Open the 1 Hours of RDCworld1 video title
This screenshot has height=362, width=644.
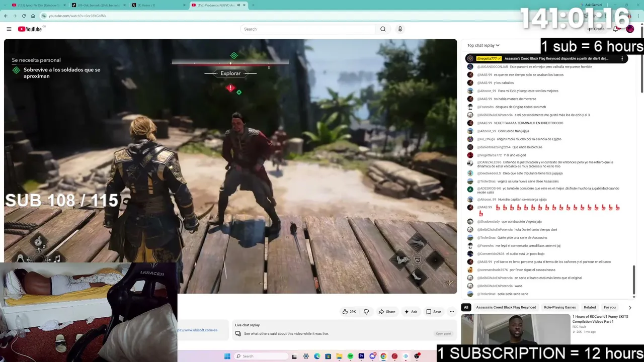click(x=600, y=319)
